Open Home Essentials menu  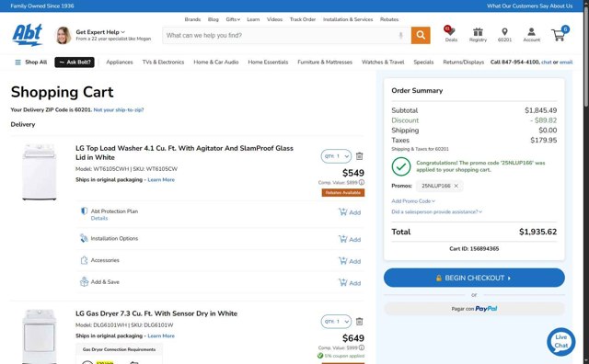click(268, 63)
